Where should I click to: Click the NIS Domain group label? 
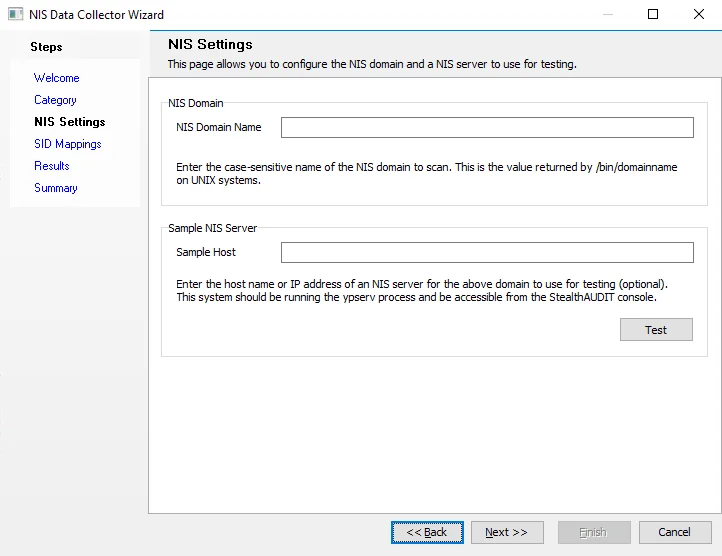point(196,103)
